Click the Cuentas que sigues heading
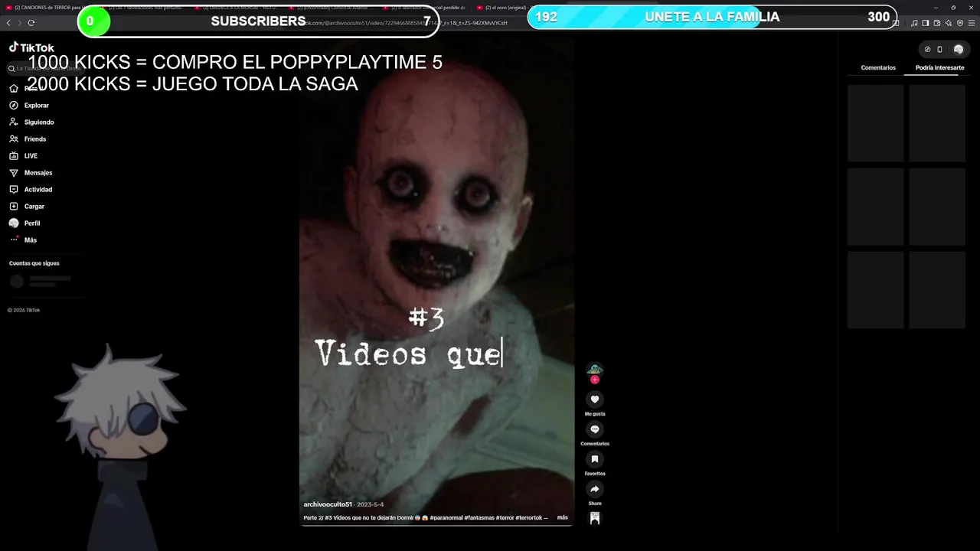Image resolution: width=980 pixels, height=551 pixels. click(x=34, y=263)
